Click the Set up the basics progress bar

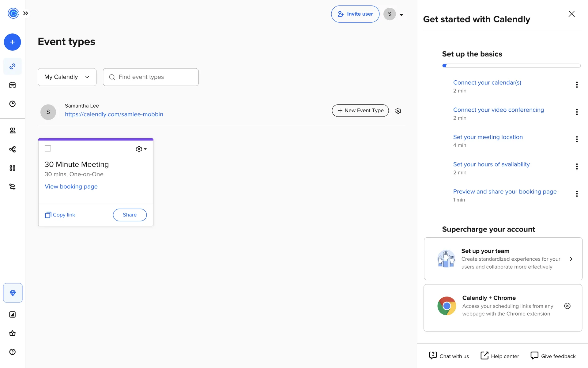tap(511, 66)
